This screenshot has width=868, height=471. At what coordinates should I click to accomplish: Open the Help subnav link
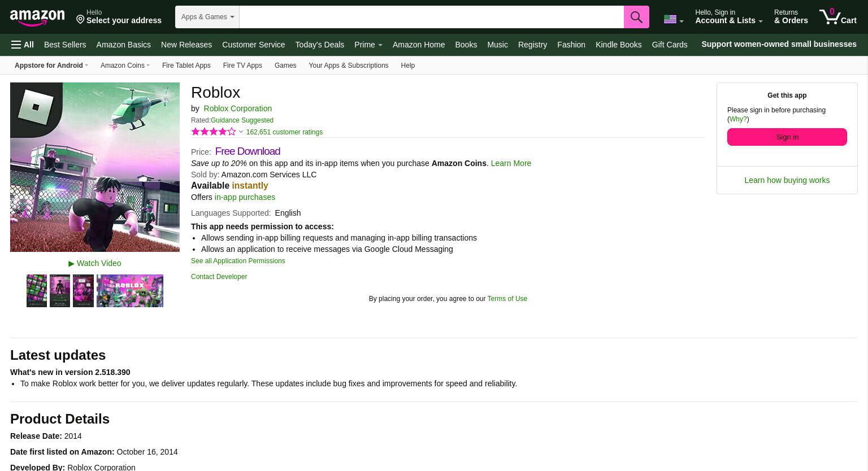coord(407,66)
